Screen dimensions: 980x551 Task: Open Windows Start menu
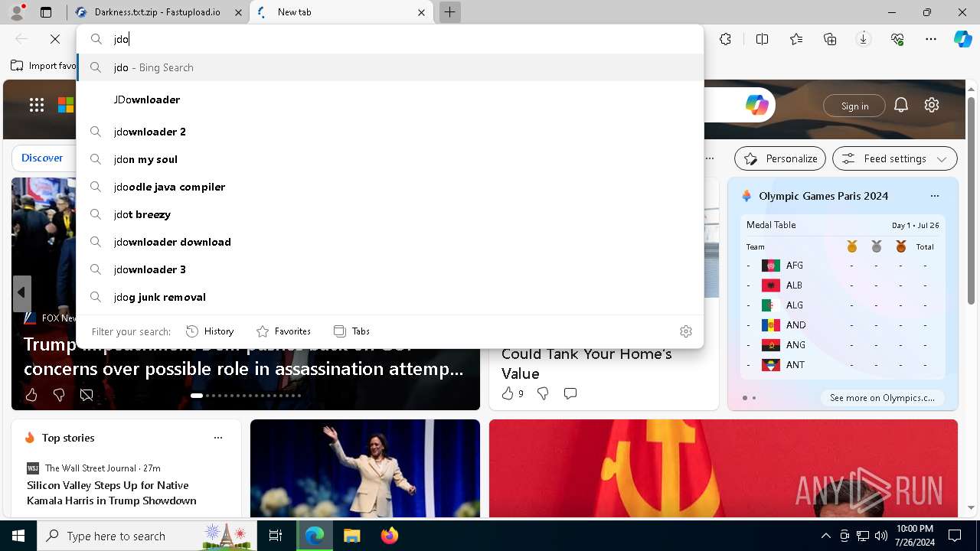pyautogui.click(x=18, y=536)
